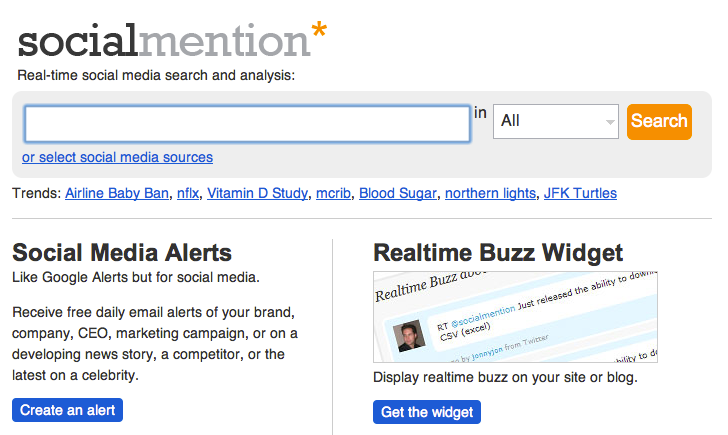The width and height of the screenshot is (728, 435).
Task: Open the northern lights trend
Action: click(490, 193)
